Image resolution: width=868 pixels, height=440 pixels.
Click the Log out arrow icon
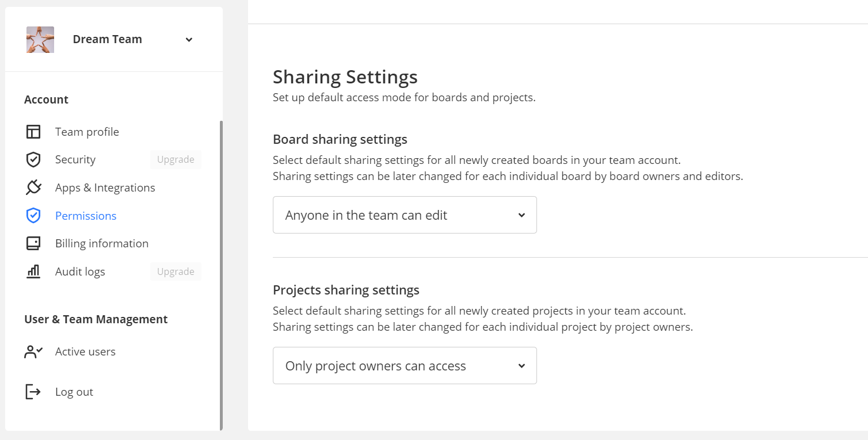point(33,392)
